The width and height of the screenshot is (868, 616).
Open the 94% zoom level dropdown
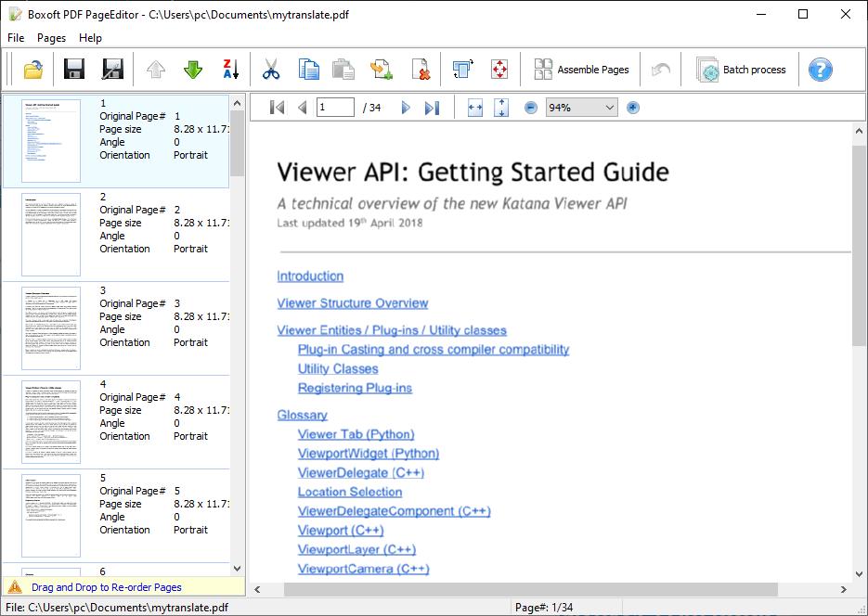pos(581,108)
